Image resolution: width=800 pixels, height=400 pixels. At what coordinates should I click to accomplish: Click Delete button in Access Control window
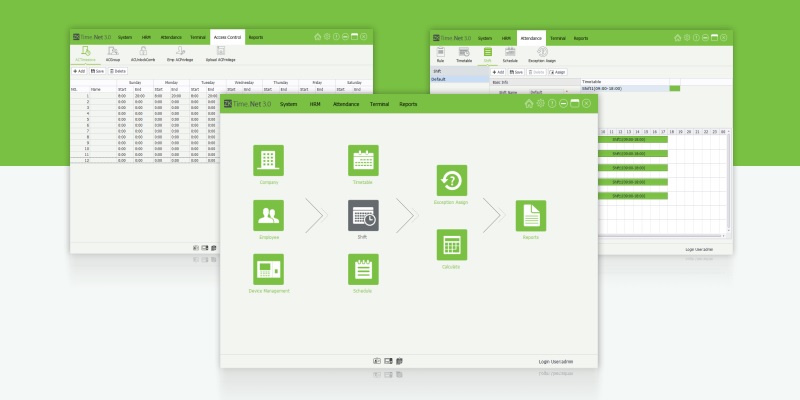click(117, 71)
